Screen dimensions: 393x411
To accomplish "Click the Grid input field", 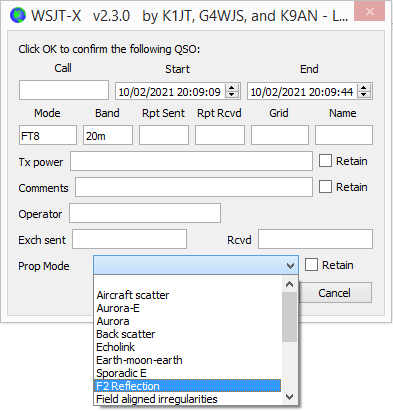I will tap(280, 135).
